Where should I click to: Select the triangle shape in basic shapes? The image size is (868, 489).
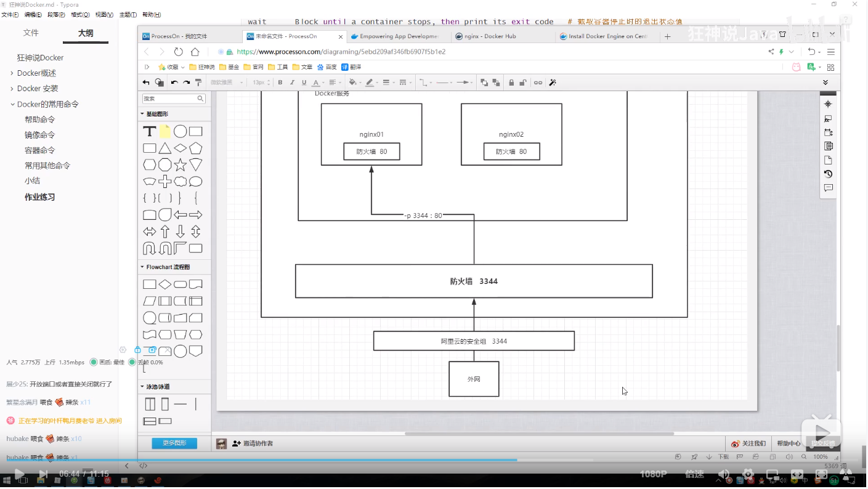click(164, 148)
